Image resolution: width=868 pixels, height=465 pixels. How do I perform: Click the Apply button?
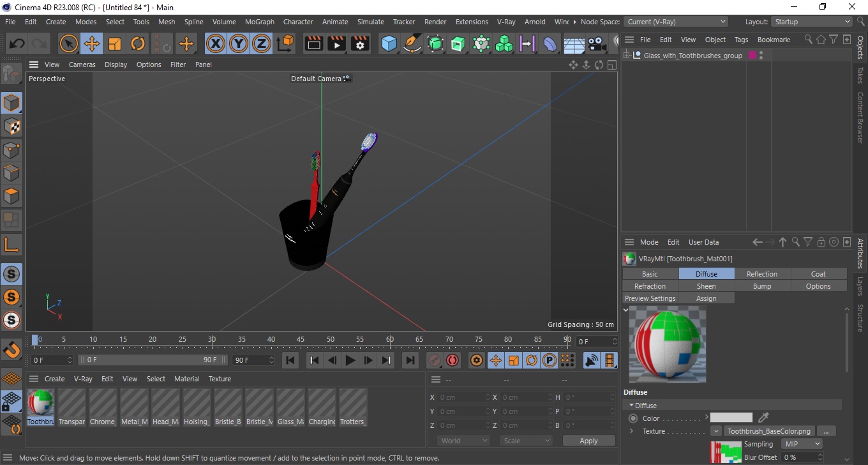click(x=588, y=441)
